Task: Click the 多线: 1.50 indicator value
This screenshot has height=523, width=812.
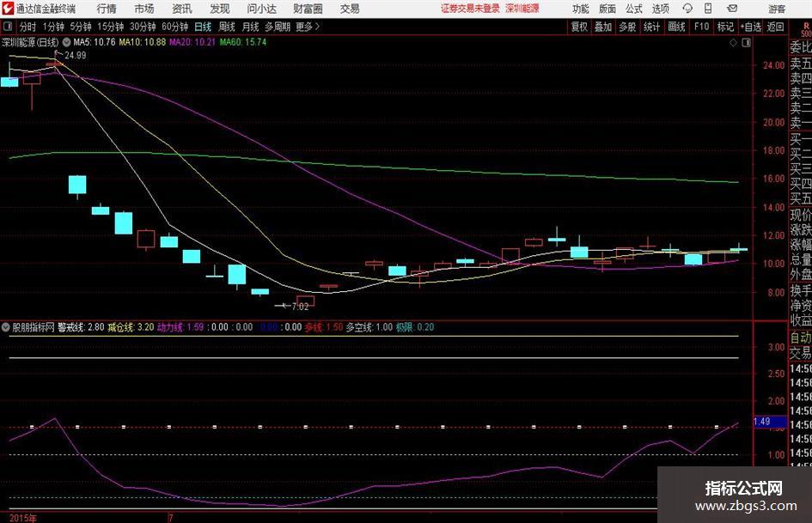Action: point(324,327)
